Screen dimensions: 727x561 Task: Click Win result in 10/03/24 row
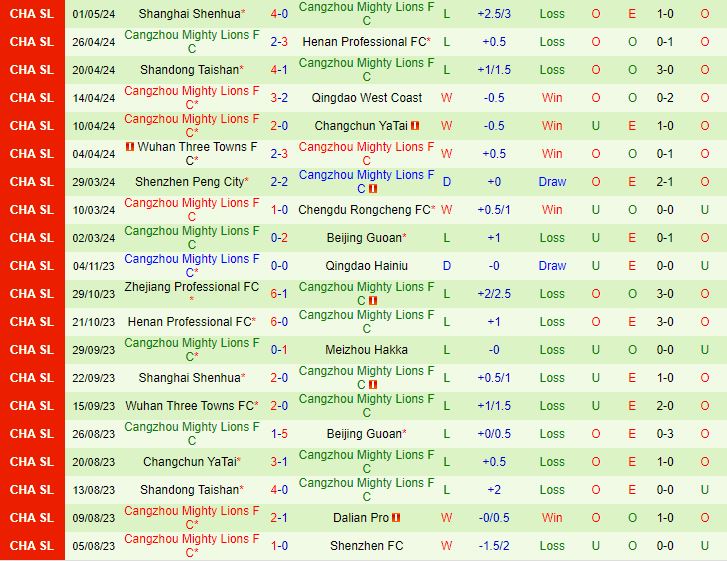click(552, 210)
